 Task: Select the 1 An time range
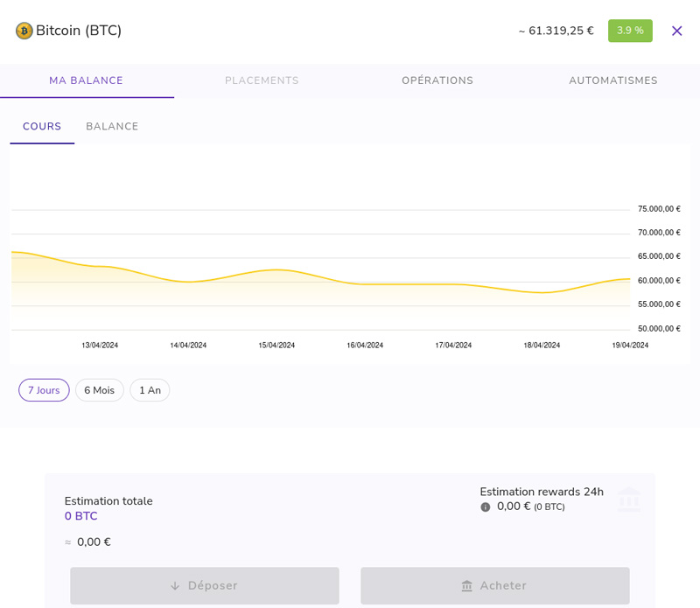coord(150,390)
